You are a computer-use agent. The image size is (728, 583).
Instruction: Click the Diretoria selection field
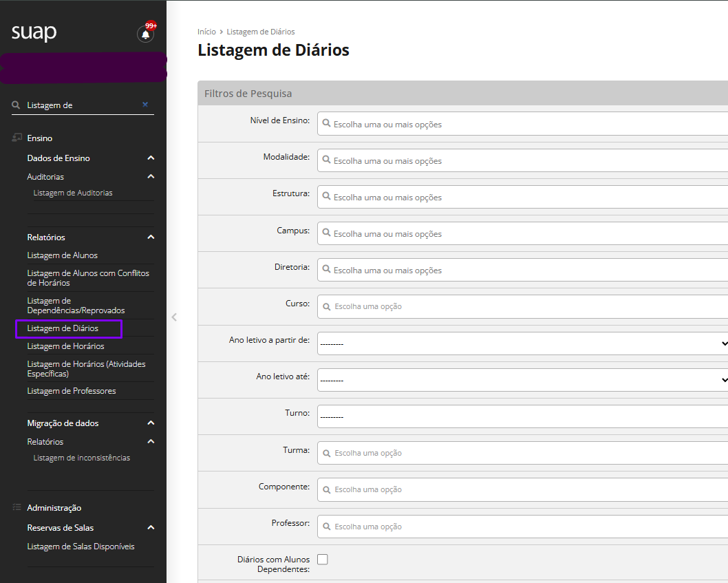coord(522,269)
